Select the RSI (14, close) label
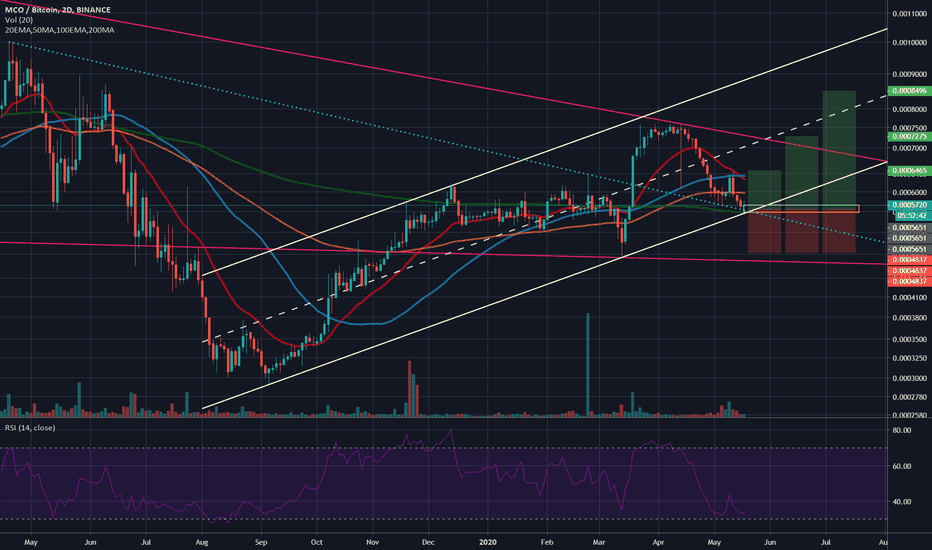This screenshot has width=932, height=550. [x=30, y=428]
